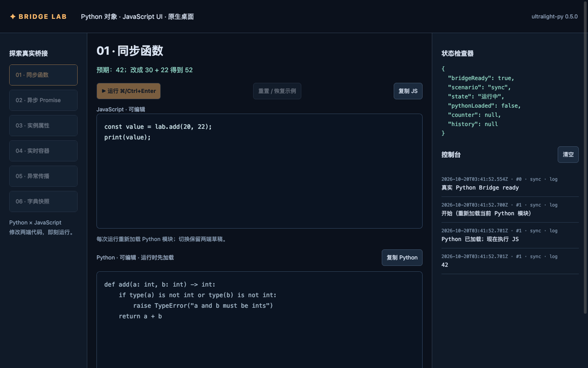
Task: Go to scenario 06 · 字典快照
Action: (43, 201)
